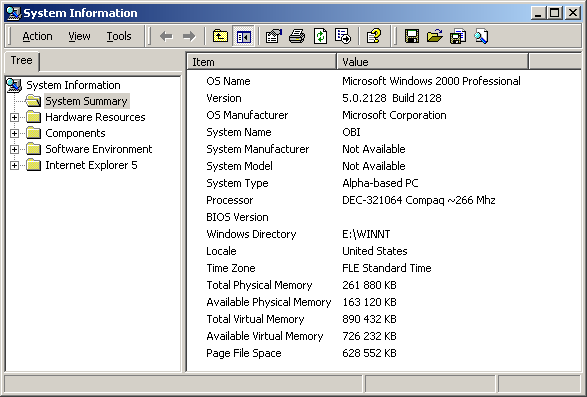This screenshot has height=397, width=587.
Task: Open the Action menu
Action: coord(37,36)
